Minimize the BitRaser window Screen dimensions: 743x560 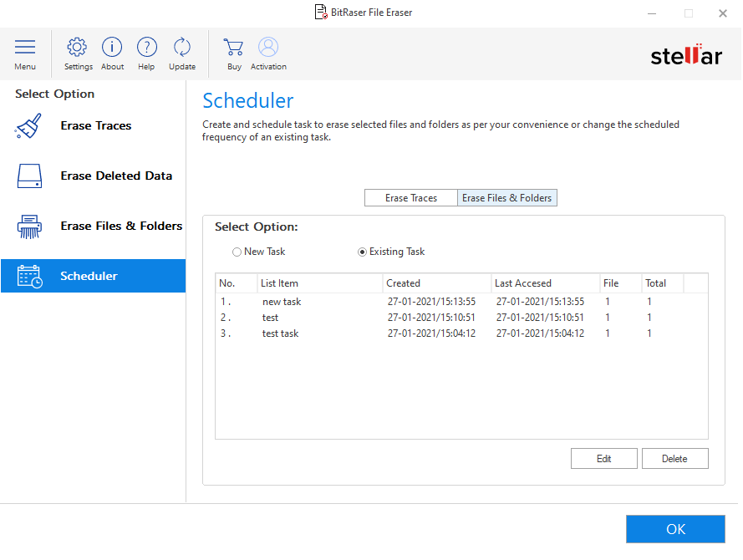[x=652, y=13]
